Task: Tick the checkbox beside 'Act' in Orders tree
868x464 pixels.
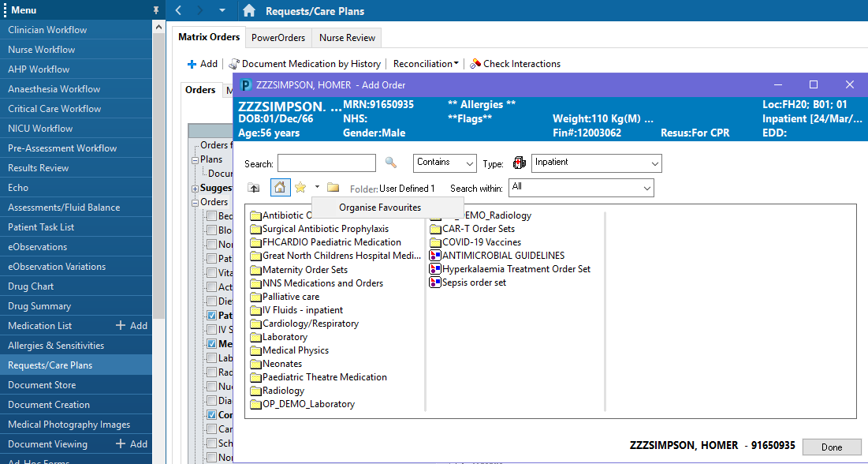Action: pyautogui.click(x=211, y=286)
